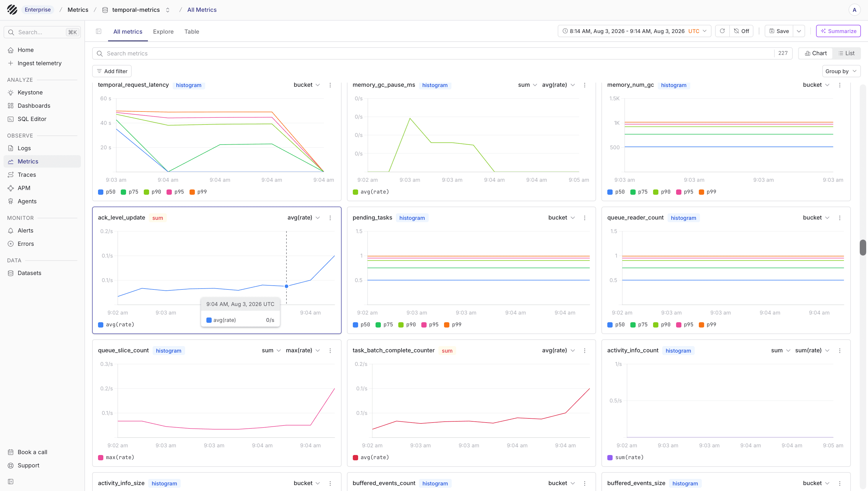Switch to Chart view
This screenshot has width=868, height=491.
(x=816, y=53)
